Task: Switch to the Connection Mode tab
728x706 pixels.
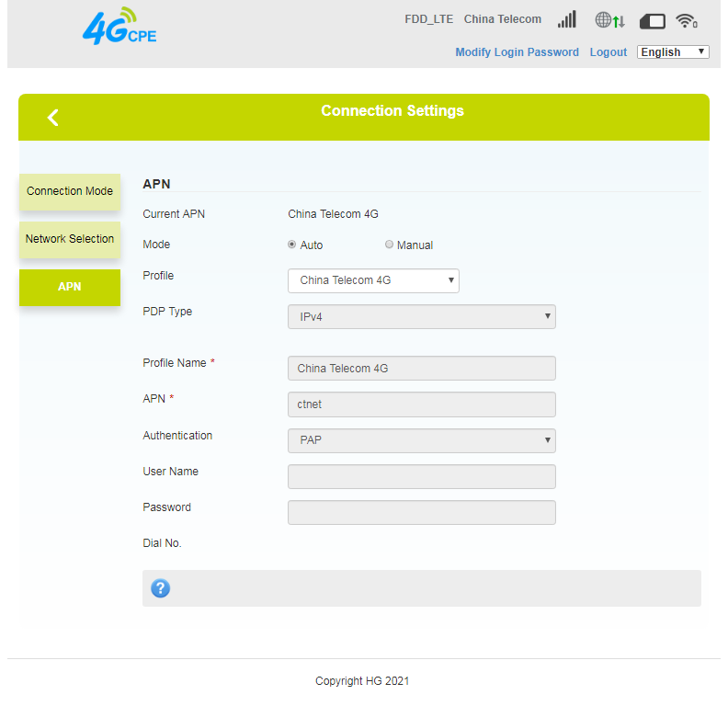Action: 70,191
